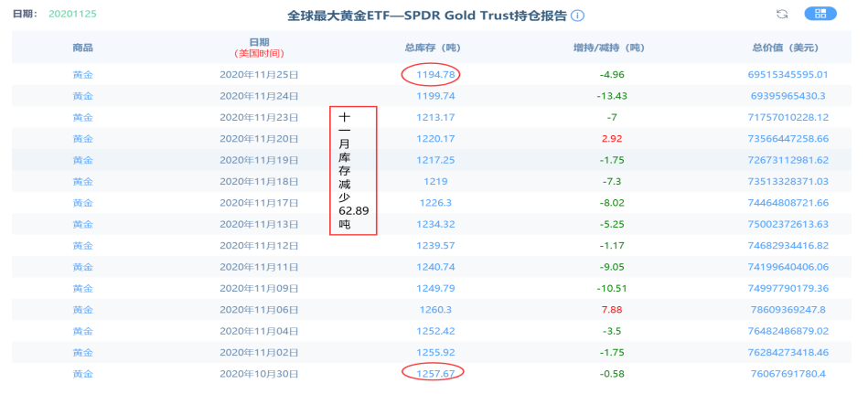This screenshot has width=868, height=394.
Task: Open 黄金 link in 2020年10月30日 row
Action: pyautogui.click(x=82, y=374)
